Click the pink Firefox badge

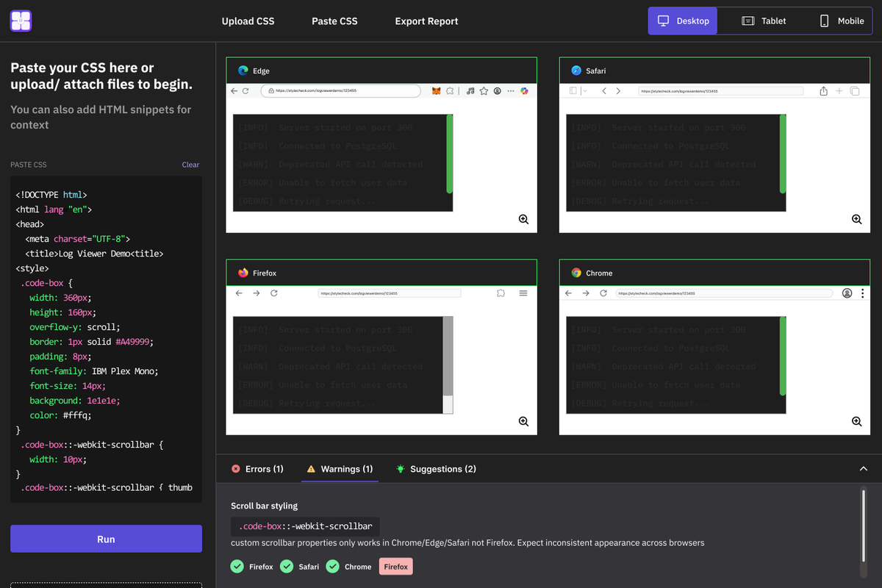(396, 567)
